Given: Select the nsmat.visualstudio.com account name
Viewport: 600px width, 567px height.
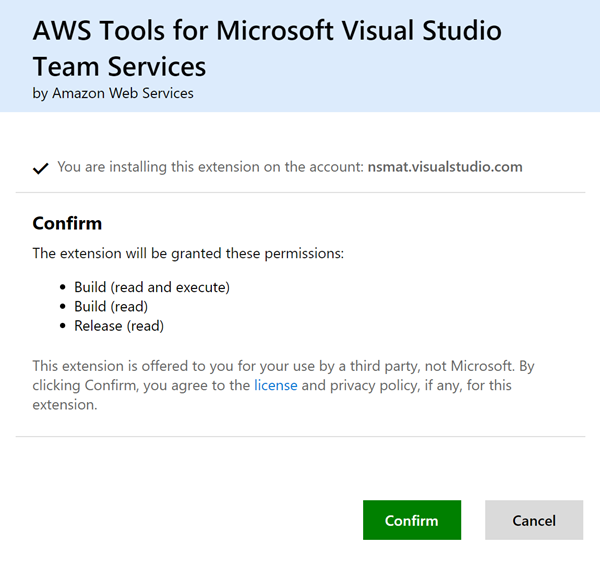Looking at the screenshot, I should (445, 167).
